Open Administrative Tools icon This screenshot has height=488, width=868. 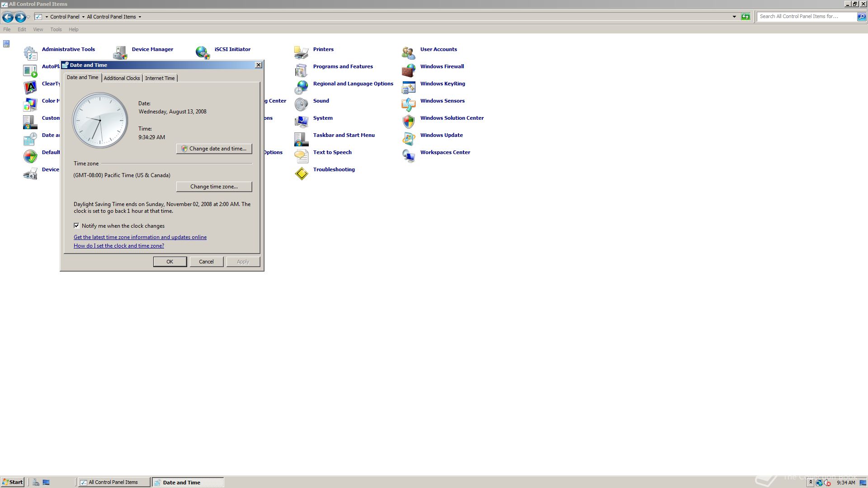pyautogui.click(x=30, y=53)
